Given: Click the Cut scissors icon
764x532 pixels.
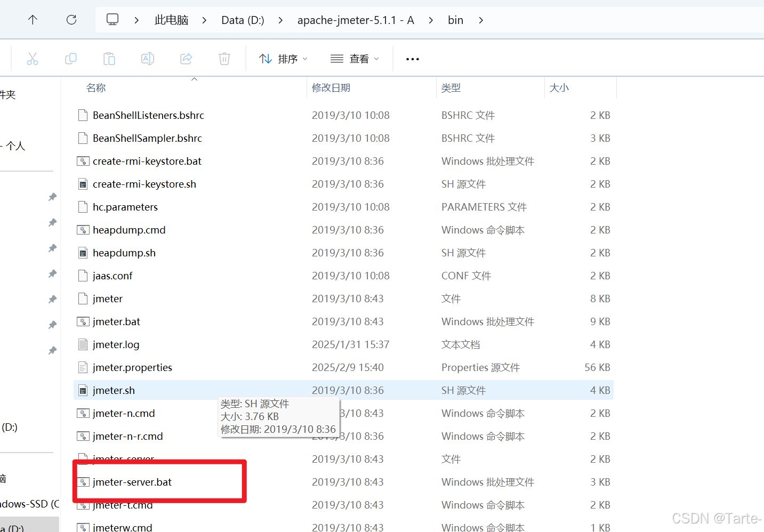Looking at the screenshot, I should click(33, 59).
